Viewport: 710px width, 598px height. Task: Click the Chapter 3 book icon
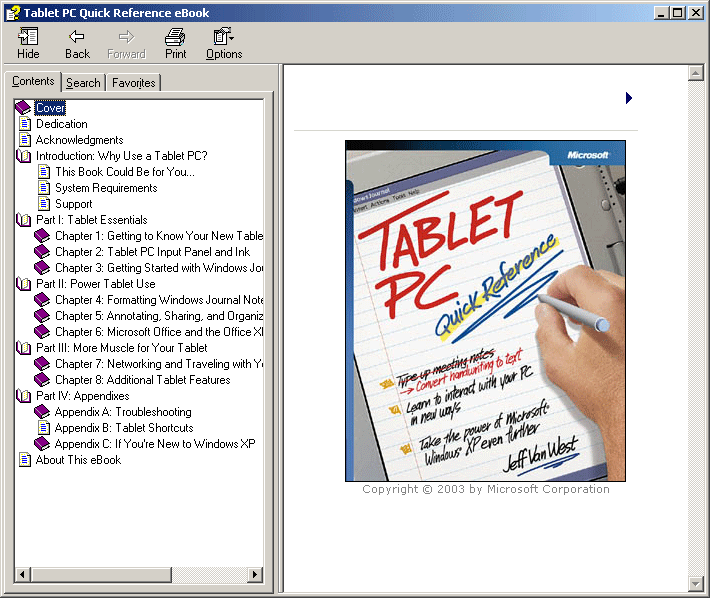(42, 268)
